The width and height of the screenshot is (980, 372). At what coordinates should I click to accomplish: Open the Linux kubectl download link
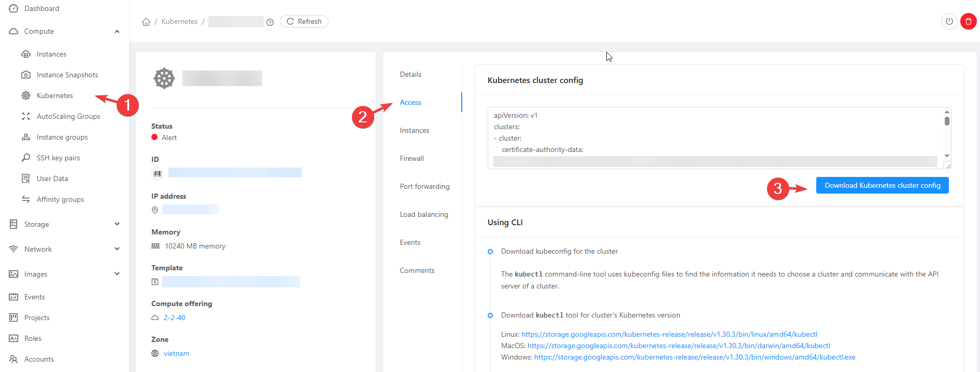tap(669, 334)
